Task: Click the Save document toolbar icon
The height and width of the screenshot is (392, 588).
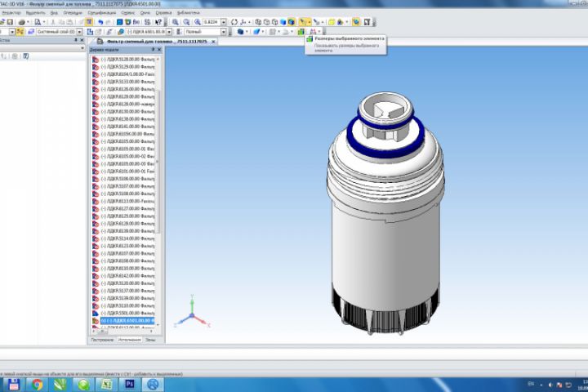Action: (x=10, y=22)
